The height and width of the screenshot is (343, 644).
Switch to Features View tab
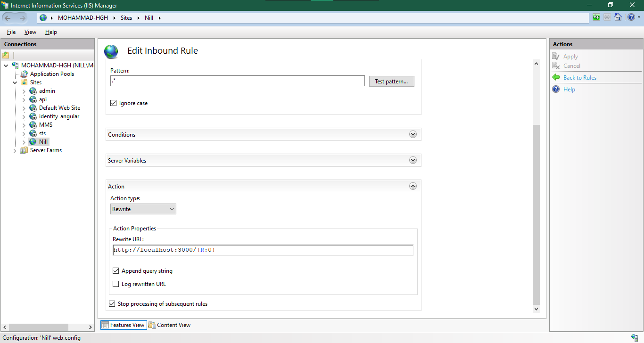(123, 325)
